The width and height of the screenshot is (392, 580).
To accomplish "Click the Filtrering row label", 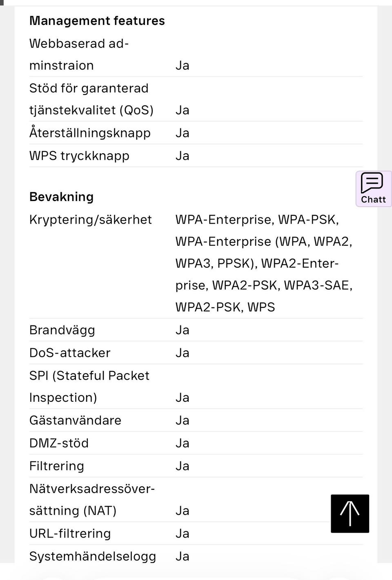I will coord(57,466).
